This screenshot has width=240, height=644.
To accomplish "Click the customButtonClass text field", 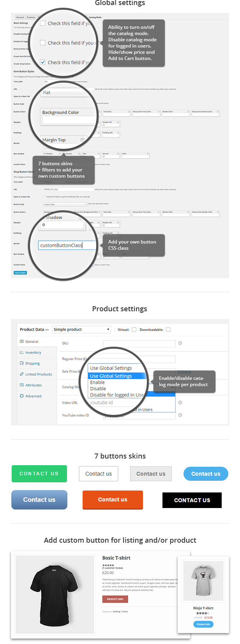I will pyautogui.click(x=67, y=245).
